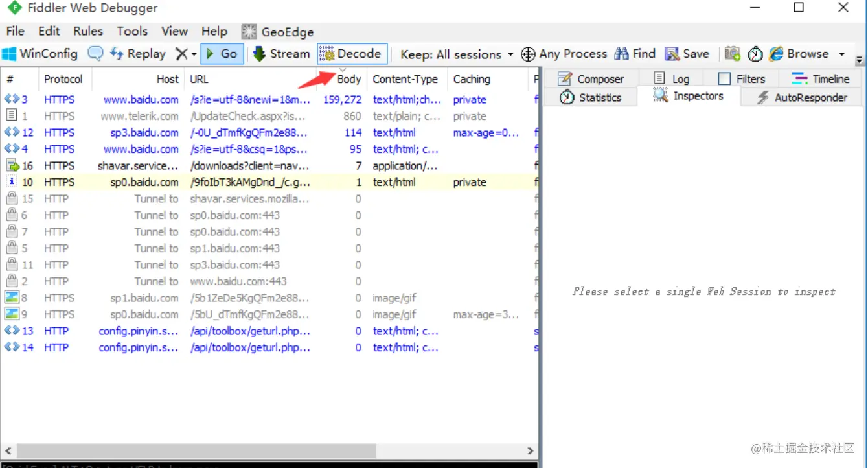The image size is (868, 468).
Task: Click horizontal scrollbar left arrow
Action: tap(7, 450)
